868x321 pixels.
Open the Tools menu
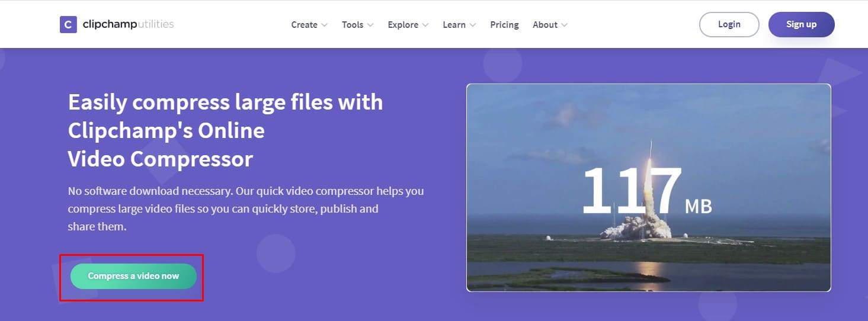tap(353, 25)
